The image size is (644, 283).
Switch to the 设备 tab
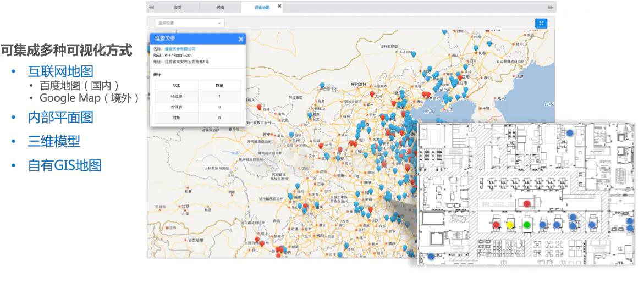220,8
